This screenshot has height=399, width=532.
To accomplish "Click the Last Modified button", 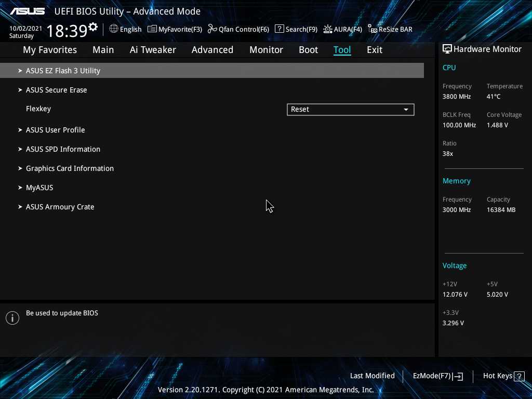I will pos(372,376).
